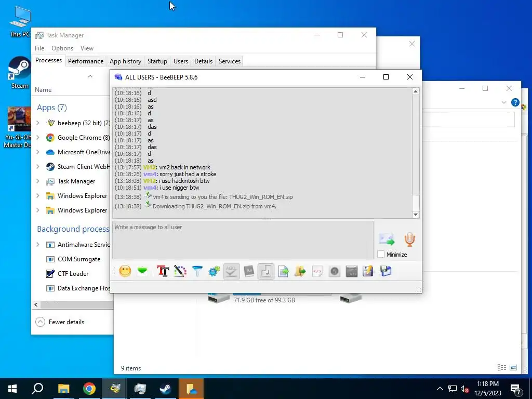Screen dimensions: 532x399
Task: Click the blue funnel filter messages icon
Action: (x=197, y=271)
